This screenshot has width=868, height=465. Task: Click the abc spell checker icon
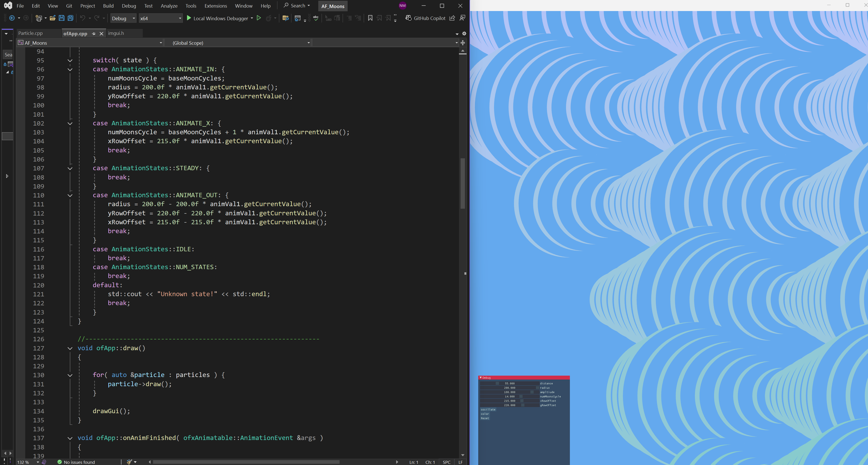(x=316, y=18)
